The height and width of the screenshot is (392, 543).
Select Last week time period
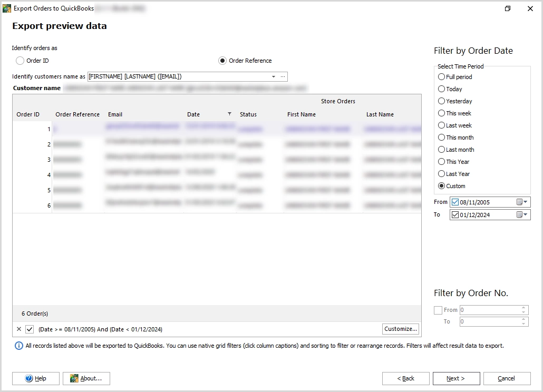(442, 125)
